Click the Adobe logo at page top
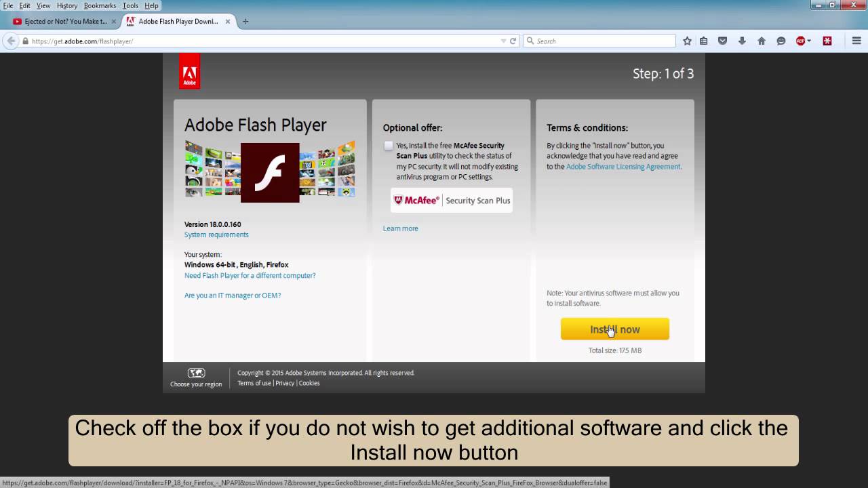 (x=190, y=71)
